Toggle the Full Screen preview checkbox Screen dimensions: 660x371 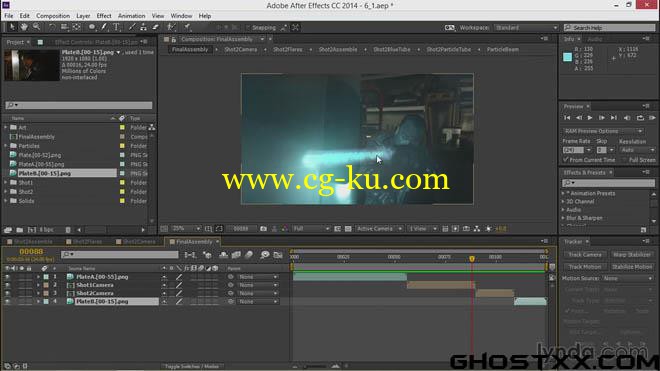click(625, 160)
